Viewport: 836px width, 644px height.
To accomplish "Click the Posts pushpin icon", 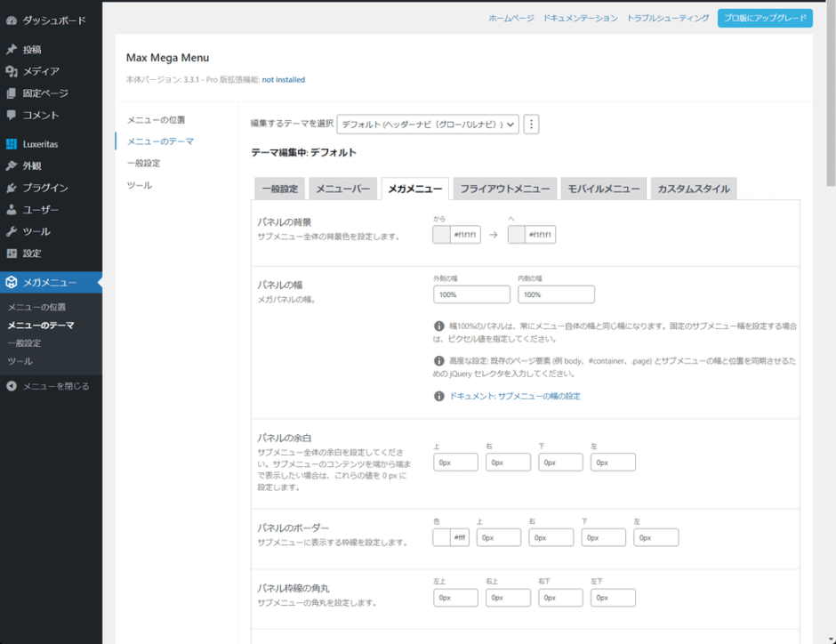I will pyautogui.click(x=12, y=50).
